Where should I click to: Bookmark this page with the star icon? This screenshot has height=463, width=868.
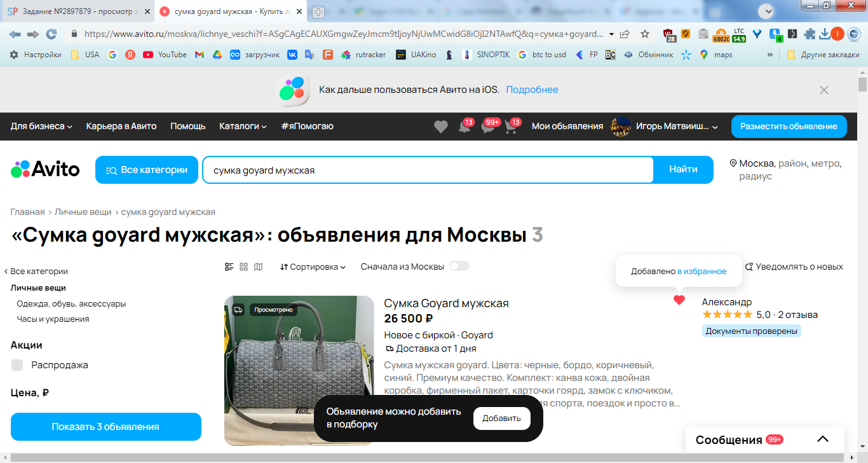pyautogui.click(x=645, y=34)
